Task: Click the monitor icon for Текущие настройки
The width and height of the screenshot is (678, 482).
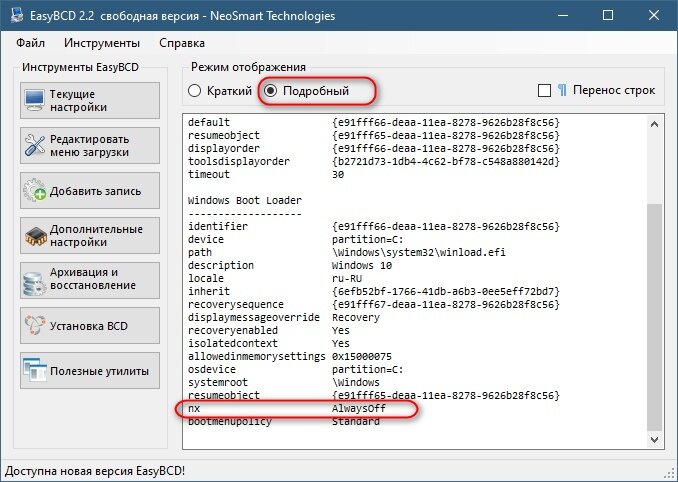Action: 34,100
